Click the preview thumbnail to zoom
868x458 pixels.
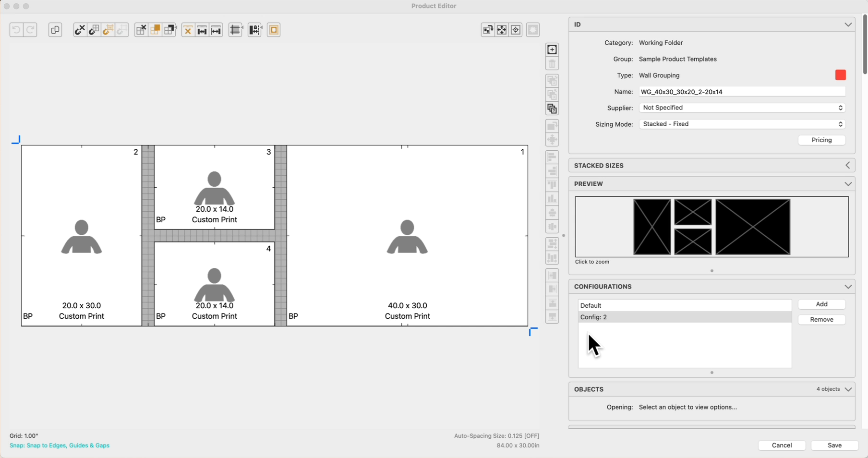tap(711, 227)
